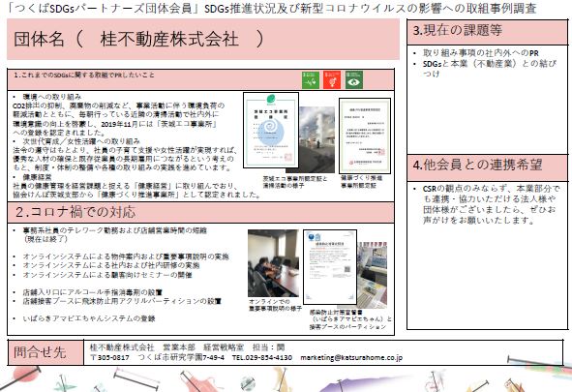Select the address つくば市研究学園7-49-4
572x392 pixels.
point(181,358)
